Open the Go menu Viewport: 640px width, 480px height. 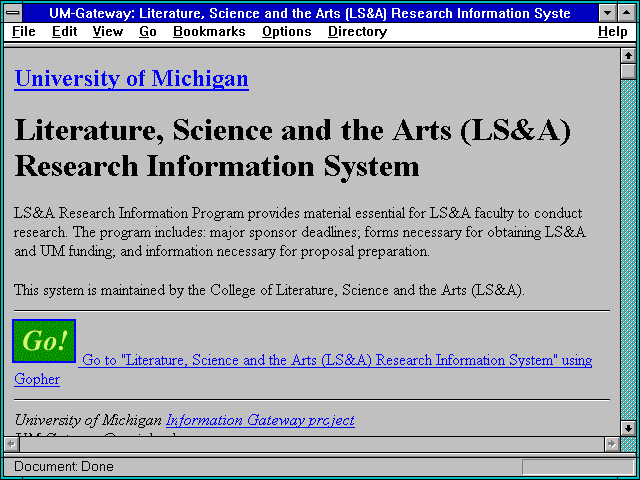(148, 32)
